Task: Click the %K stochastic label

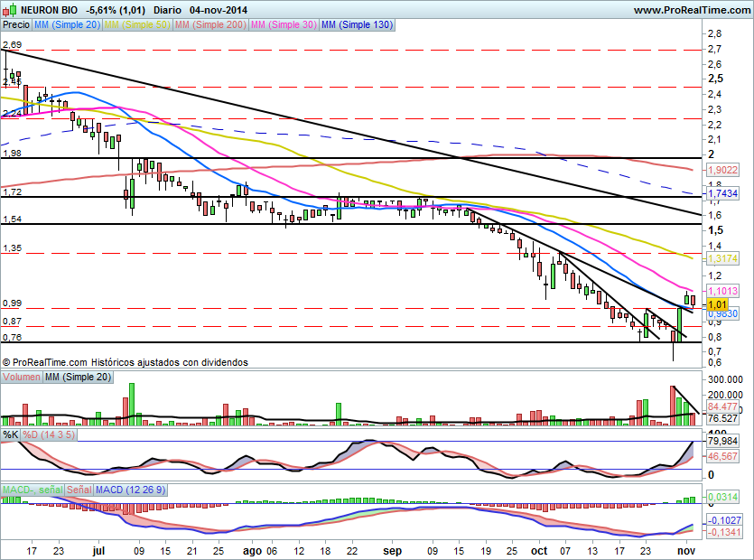Action: (11, 435)
